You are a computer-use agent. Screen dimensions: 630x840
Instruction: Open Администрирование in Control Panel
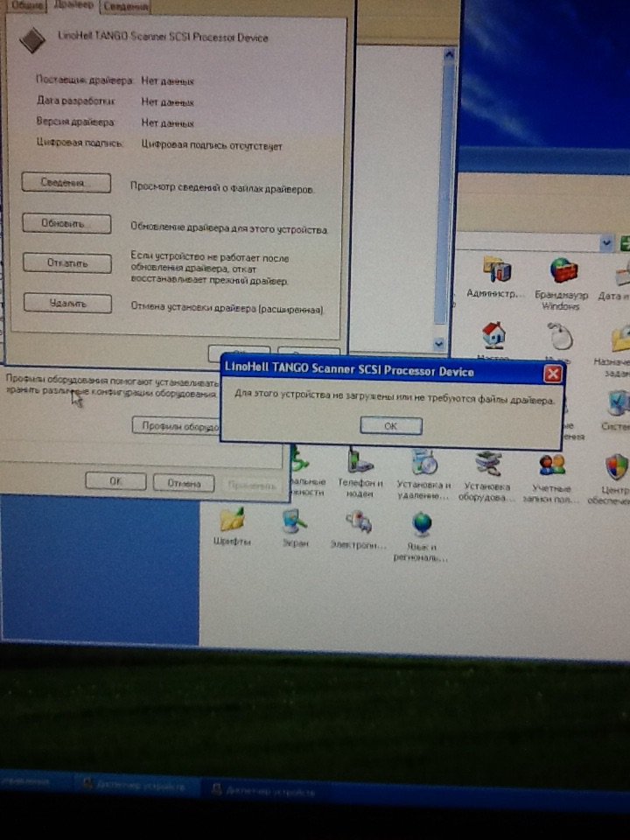[495, 277]
